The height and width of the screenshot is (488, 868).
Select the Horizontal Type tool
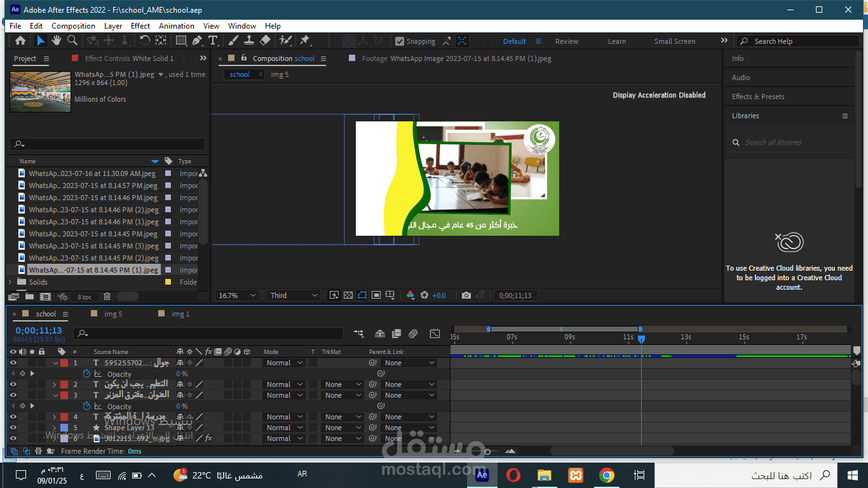213,41
